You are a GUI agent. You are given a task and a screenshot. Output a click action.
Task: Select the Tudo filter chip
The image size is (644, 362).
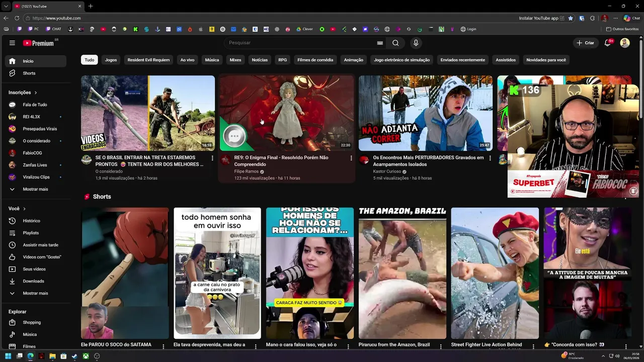click(x=89, y=60)
